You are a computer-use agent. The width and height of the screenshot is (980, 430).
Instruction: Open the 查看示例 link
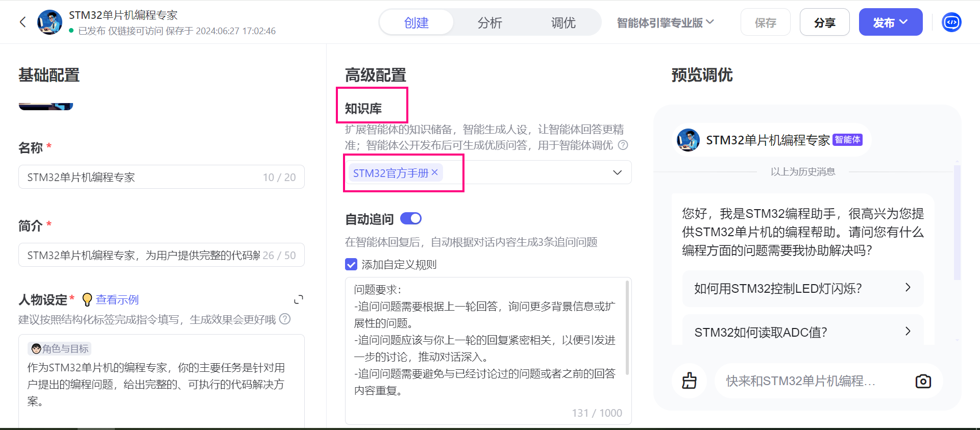click(x=117, y=299)
